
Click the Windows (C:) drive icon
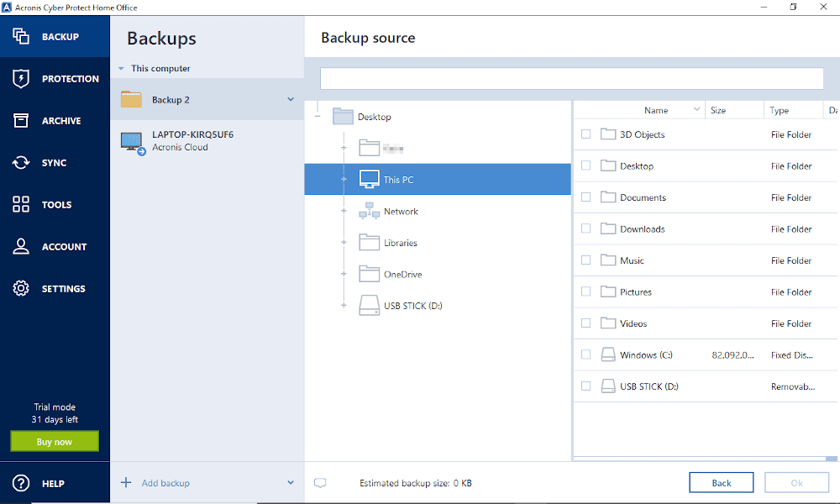(x=608, y=354)
